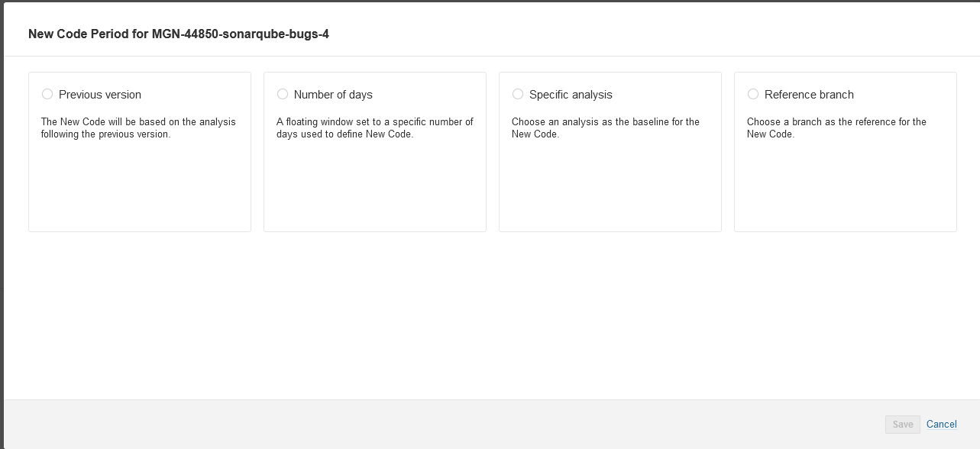Choose the Number of days radio option
The image size is (980, 449).
[x=283, y=94]
